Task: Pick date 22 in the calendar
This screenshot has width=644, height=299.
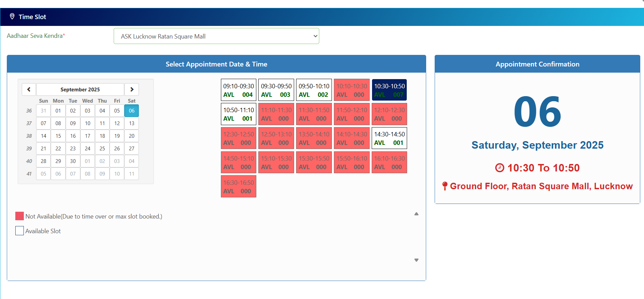Action: [58, 149]
